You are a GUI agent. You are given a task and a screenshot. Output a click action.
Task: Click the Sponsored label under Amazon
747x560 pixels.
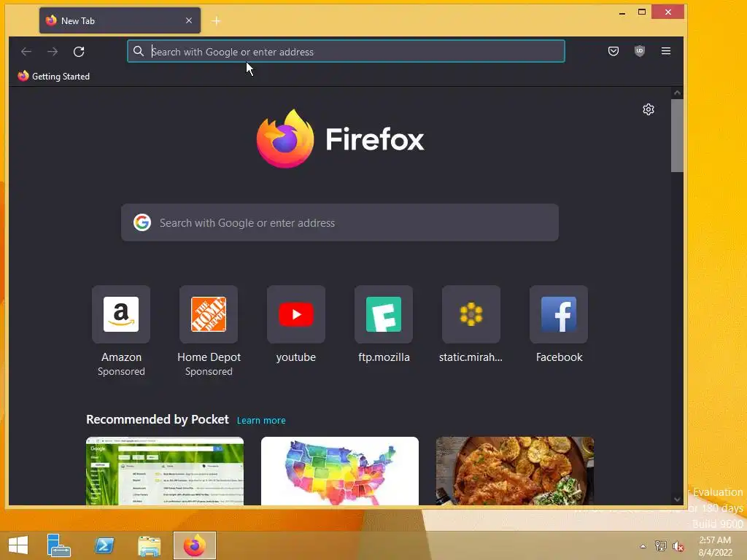(121, 371)
